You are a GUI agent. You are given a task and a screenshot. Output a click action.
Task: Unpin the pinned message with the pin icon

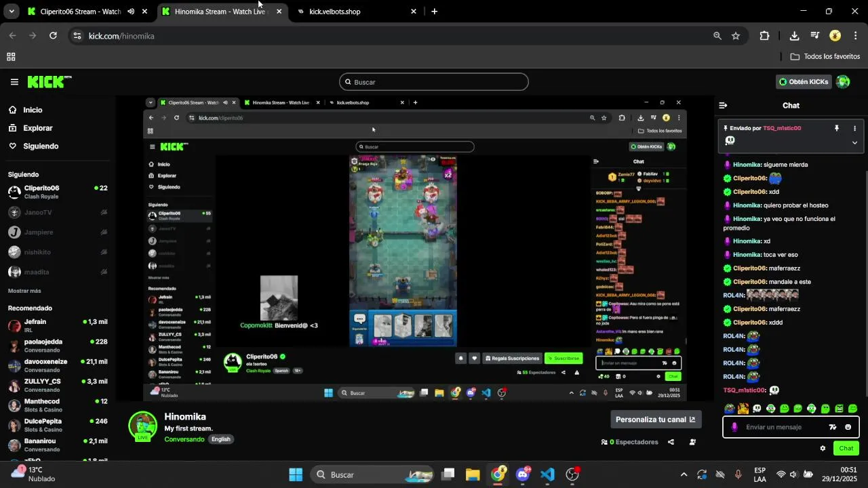[x=837, y=128]
